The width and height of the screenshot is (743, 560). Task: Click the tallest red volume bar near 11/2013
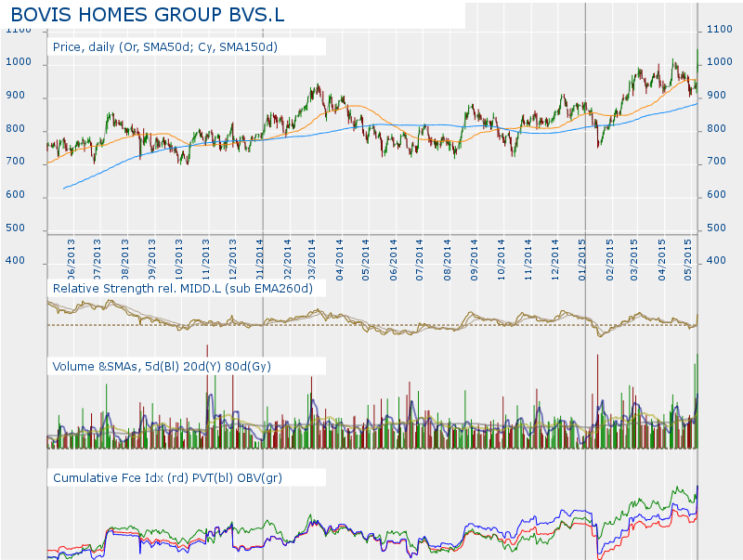tap(207, 396)
